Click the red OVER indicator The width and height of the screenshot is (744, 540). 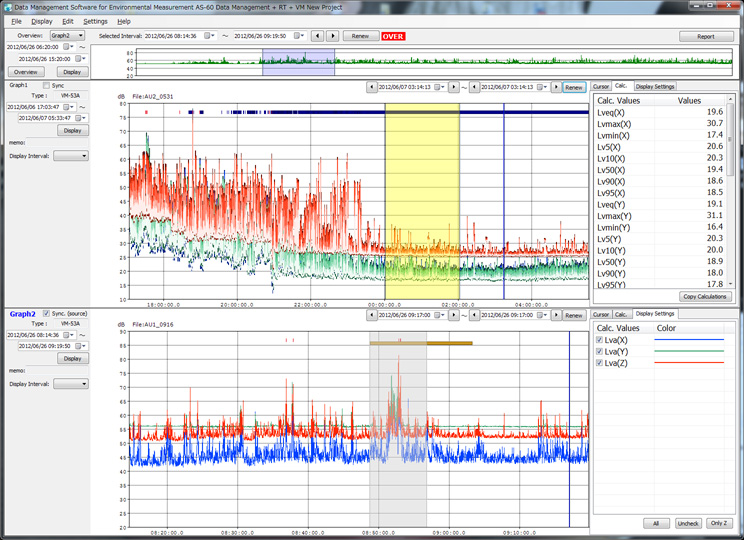[393, 36]
